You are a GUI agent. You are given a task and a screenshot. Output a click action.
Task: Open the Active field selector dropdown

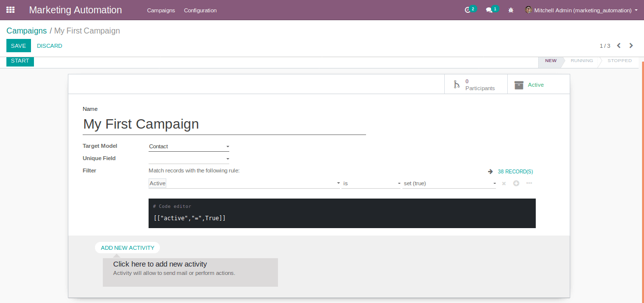click(x=244, y=183)
